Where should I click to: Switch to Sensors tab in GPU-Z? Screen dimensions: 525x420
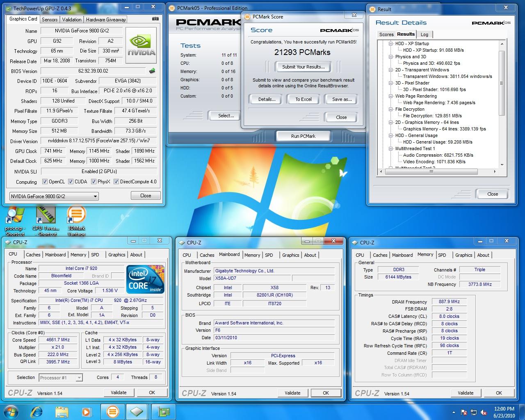(50, 20)
